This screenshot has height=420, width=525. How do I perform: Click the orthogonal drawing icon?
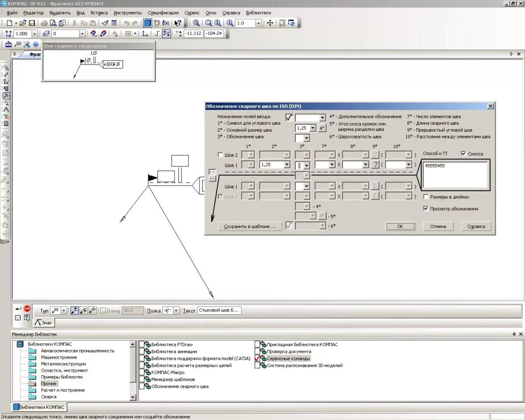pyautogui.click(x=156, y=34)
